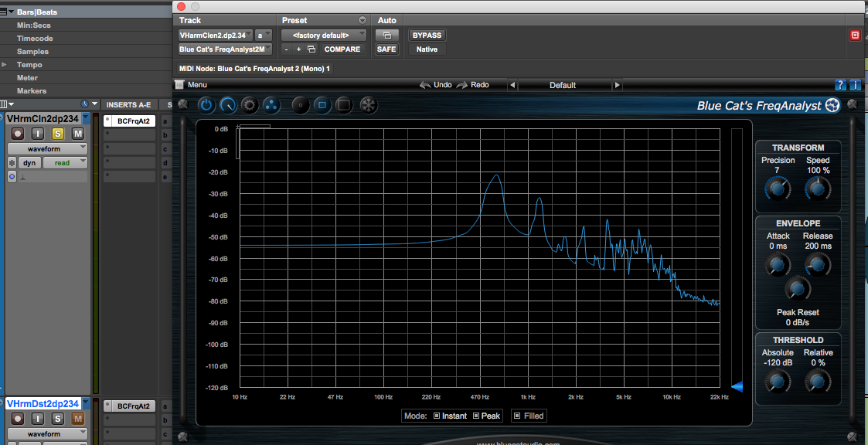Toggle plugin BYPASS
868x445 pixels.
pos(427,35)
